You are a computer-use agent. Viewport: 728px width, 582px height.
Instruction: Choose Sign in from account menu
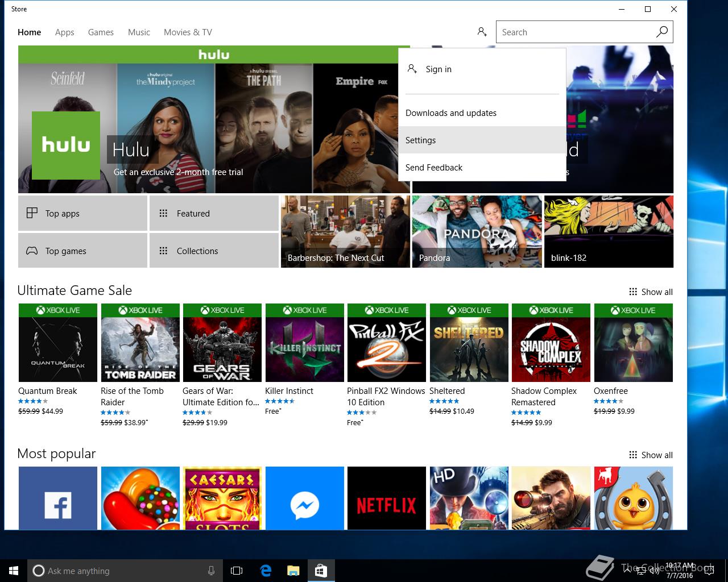coord(482,69)
